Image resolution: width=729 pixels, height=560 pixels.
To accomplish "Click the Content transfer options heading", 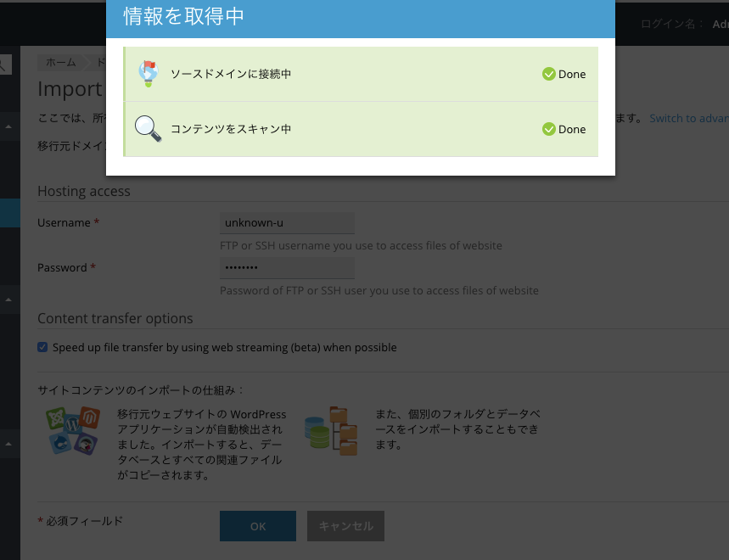I will click(x=115, y=318).
